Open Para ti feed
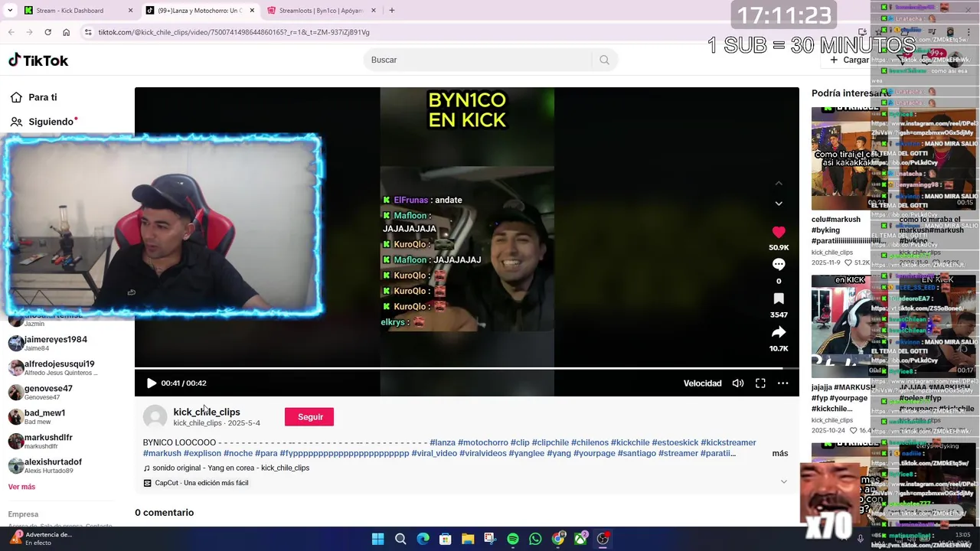Image resolution: width=980 pixels, height=551 pixels. (43, 97)
